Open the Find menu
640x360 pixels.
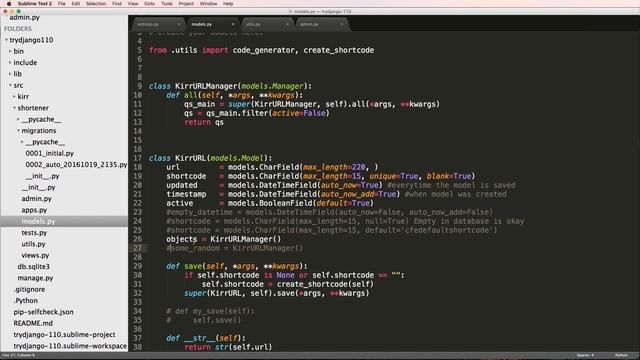(x=117, y=4)
